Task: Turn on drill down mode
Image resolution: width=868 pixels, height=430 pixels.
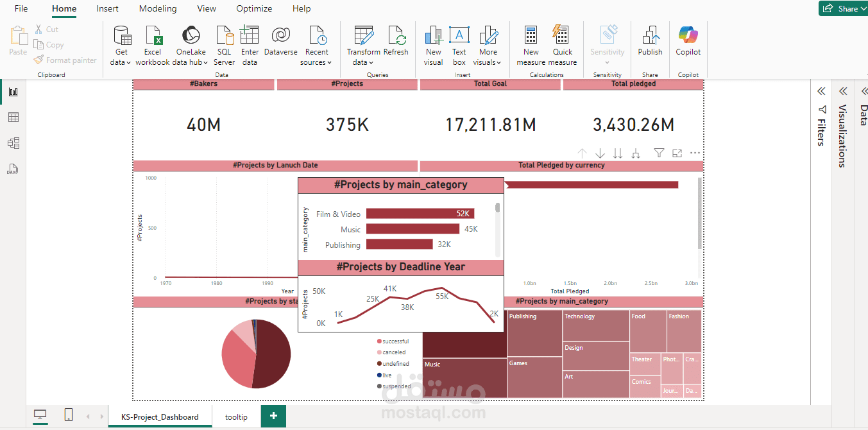Action: 600,153
